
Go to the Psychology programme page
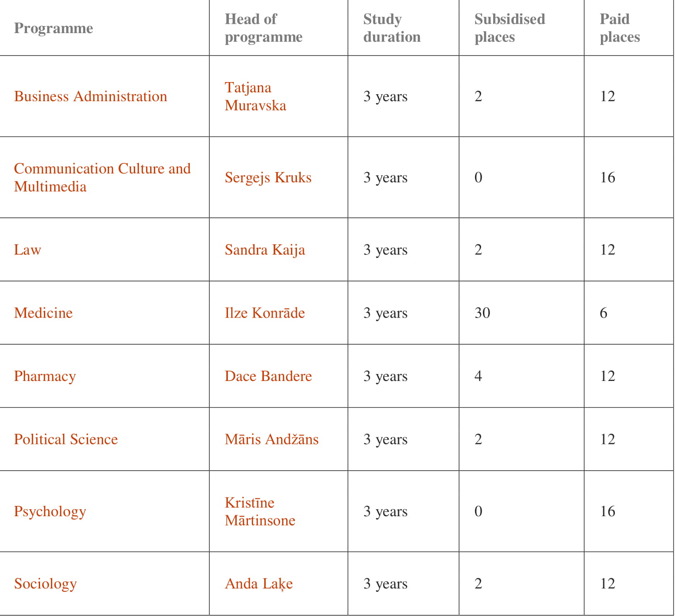click(x=50, y=512)
